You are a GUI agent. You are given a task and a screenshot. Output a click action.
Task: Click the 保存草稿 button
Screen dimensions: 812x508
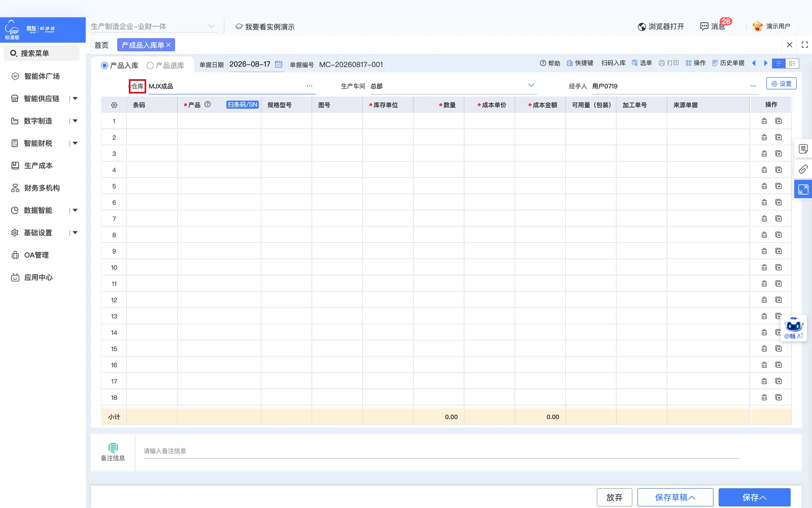click(x=675, y=497)
